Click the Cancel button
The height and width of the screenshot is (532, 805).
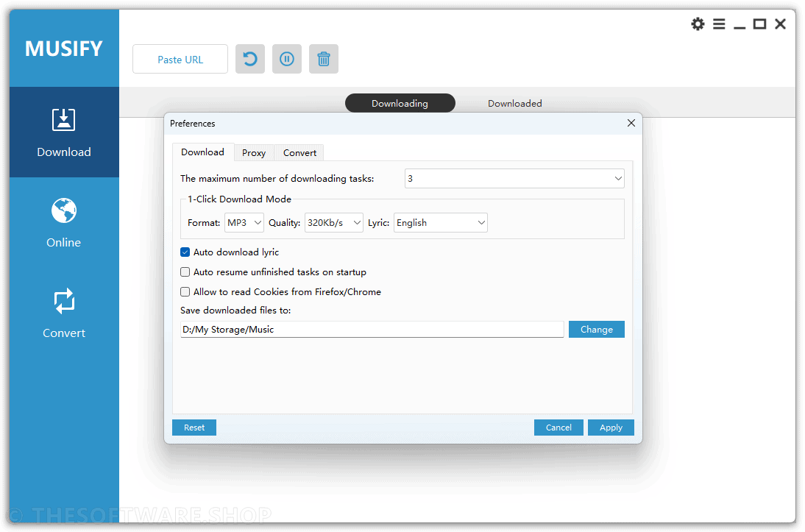(558, 428)
